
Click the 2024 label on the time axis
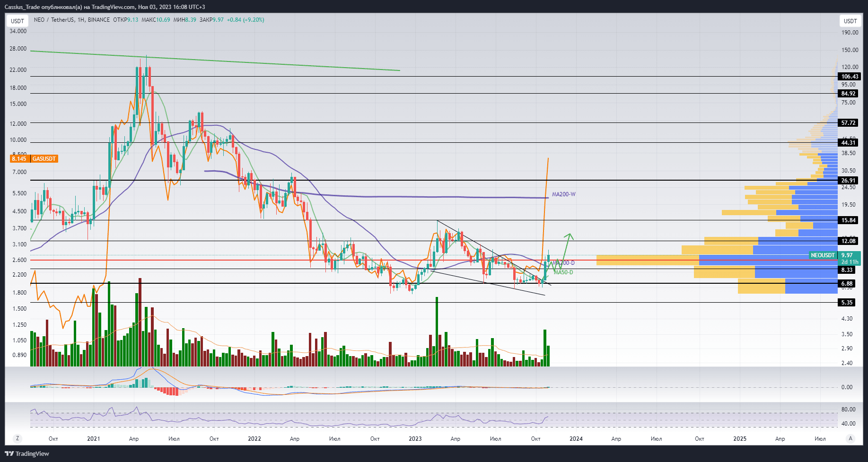point(576,439)
